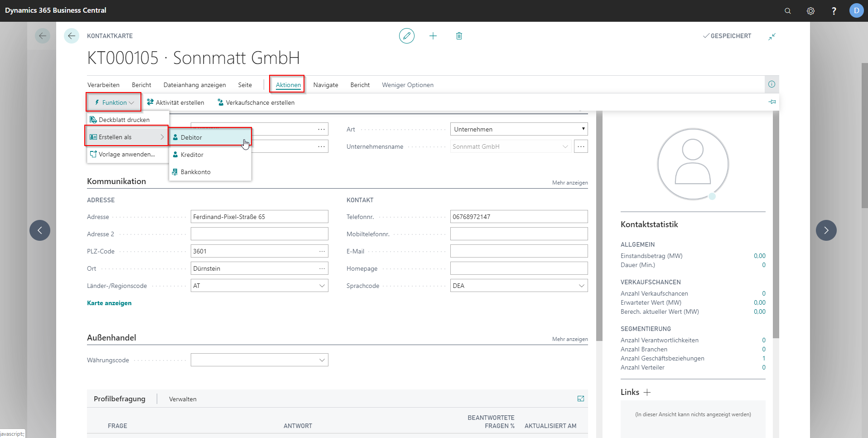Click Aktivität erstellen action
The height and width of the screenshot is (438, 868).
click(175, 102)
